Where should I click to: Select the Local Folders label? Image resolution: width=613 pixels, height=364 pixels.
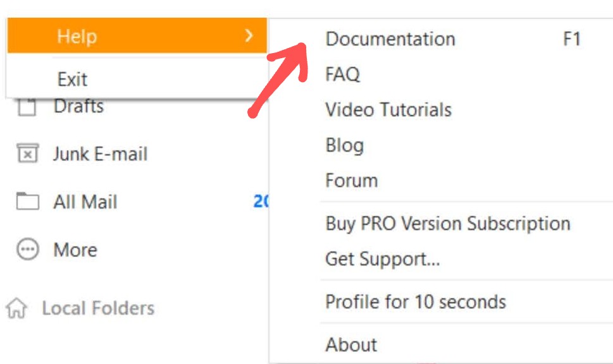98,308
